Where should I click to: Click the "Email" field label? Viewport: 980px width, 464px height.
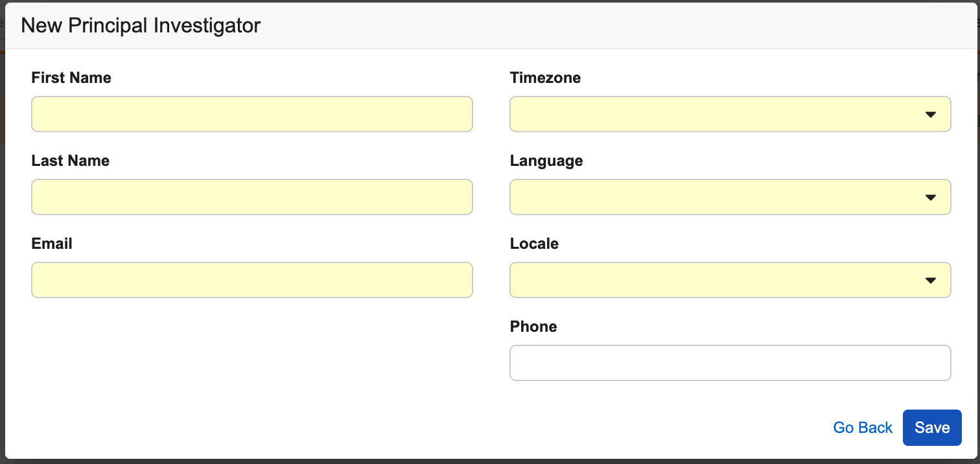[x=52, y=244]
